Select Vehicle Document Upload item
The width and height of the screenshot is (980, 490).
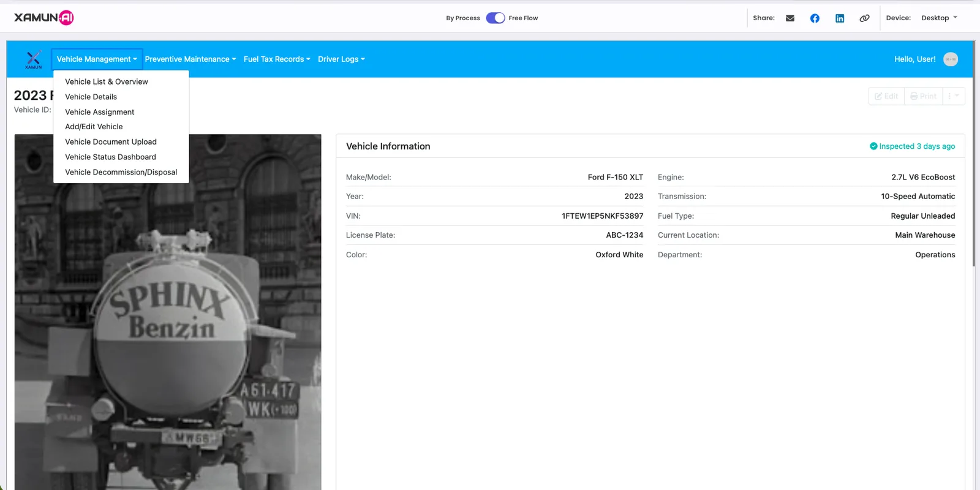[121, 142]
